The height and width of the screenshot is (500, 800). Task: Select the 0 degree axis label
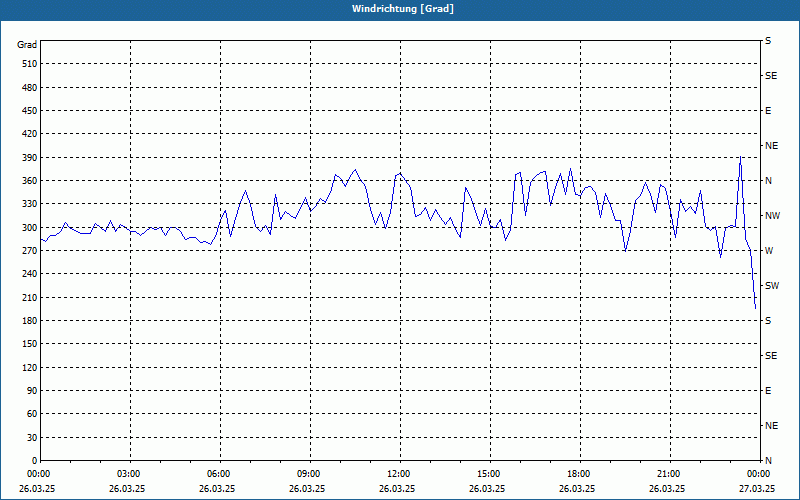(x=34, y=461)
